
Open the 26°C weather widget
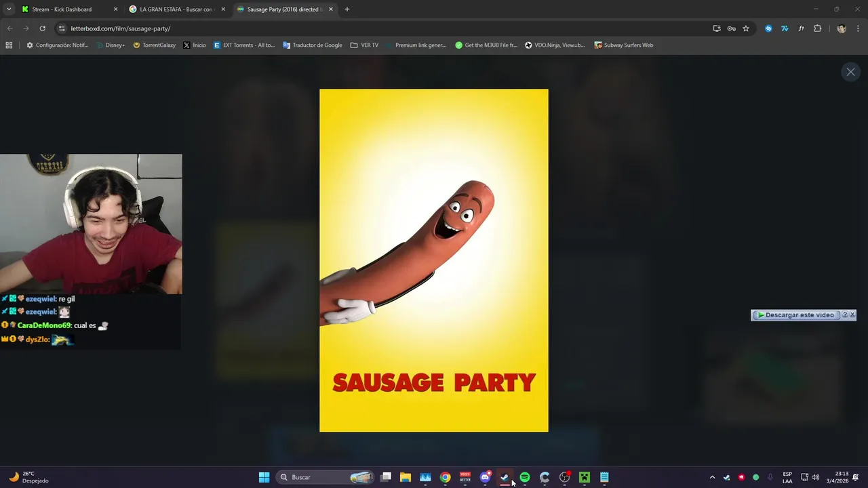28,477
